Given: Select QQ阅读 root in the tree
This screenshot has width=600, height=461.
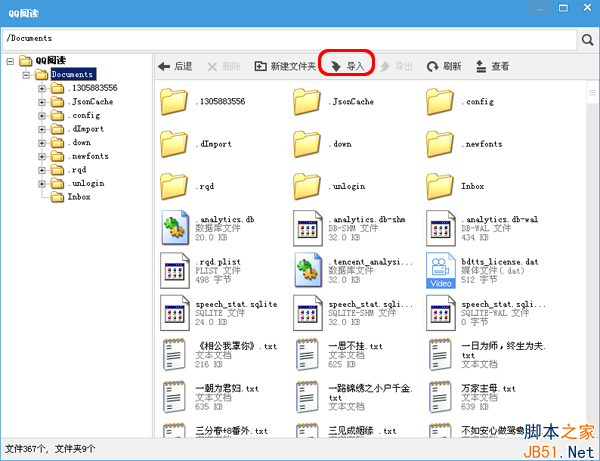Looking at the screenshot, I should coord(51,60).
